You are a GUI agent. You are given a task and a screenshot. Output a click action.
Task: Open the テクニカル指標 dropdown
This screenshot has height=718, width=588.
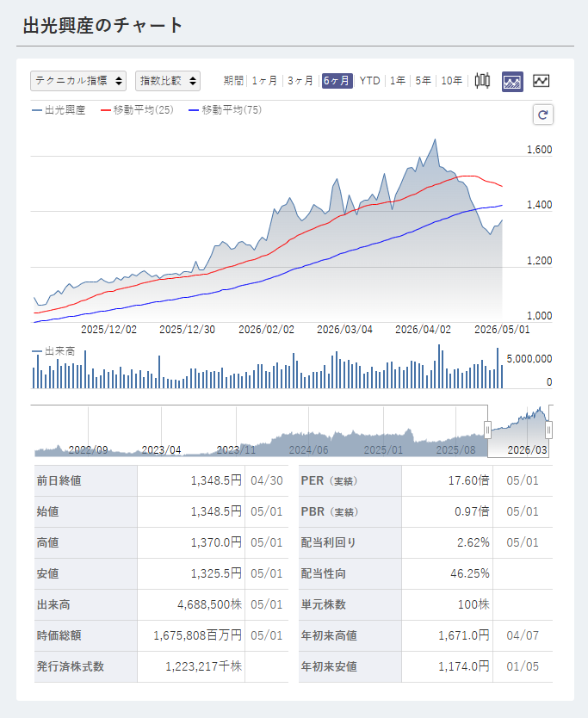[x=78, y=81]
